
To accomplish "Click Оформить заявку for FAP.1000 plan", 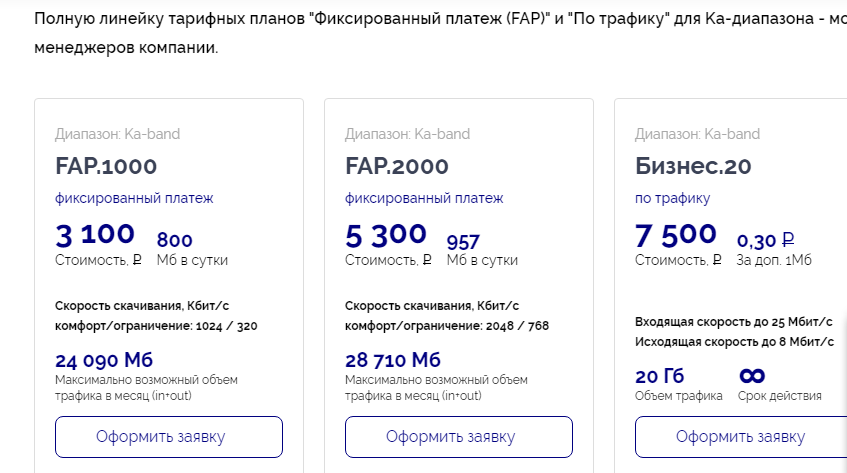I will coord(169,437).
